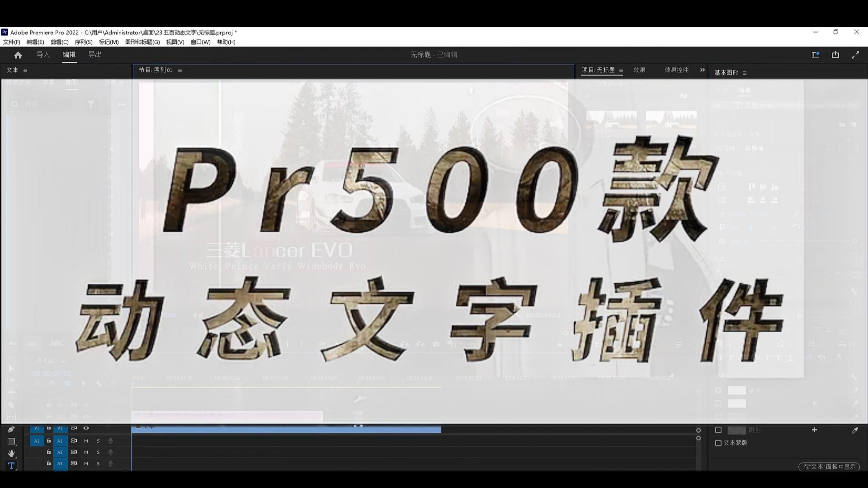
Task: Enable the 文本蒙版 checkbox
Action: point(718,443)
